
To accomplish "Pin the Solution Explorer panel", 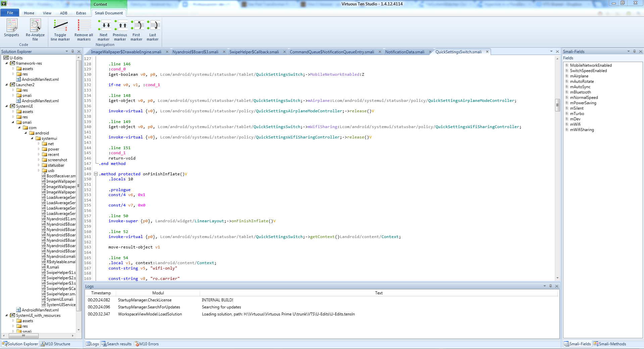I will coord(72,51).
